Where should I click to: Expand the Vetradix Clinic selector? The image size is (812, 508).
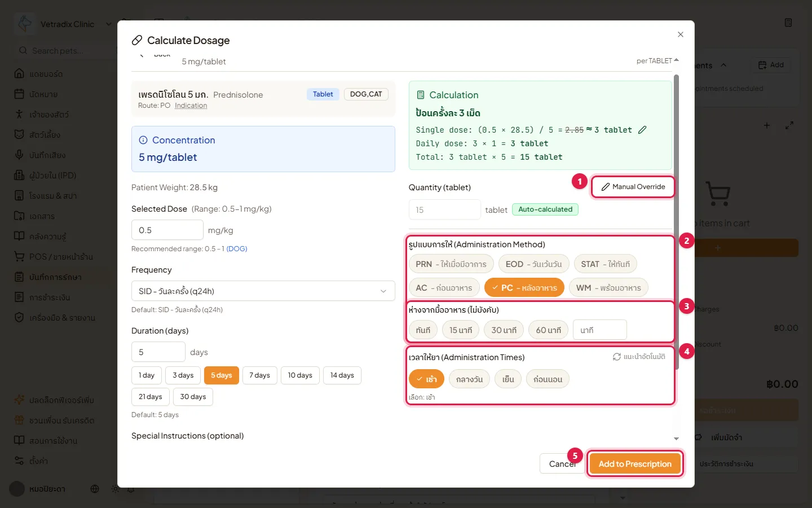[109, 24]
